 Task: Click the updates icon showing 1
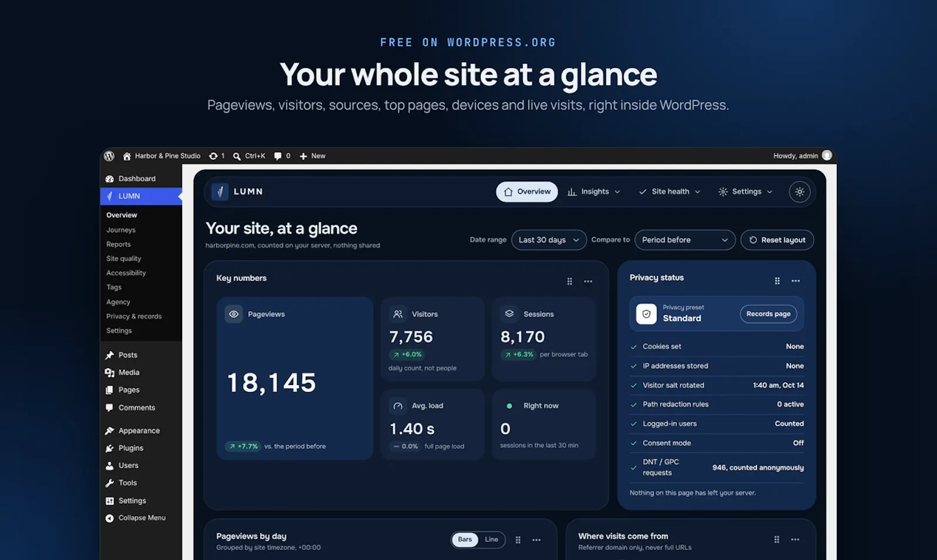(x=213, y=156)
